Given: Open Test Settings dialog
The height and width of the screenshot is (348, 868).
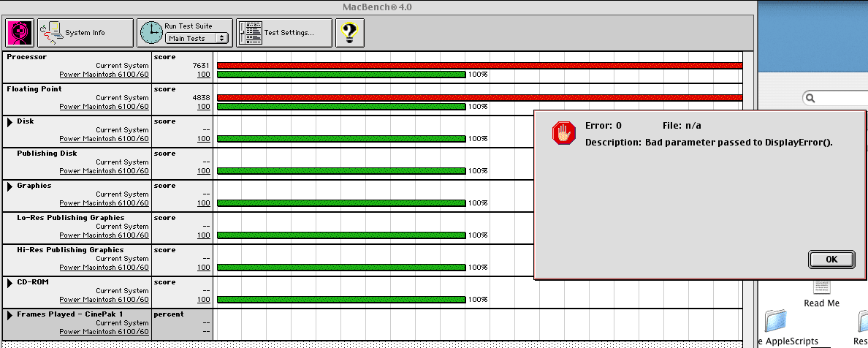Looking at the screenshot, I should (x=284, y=33).
